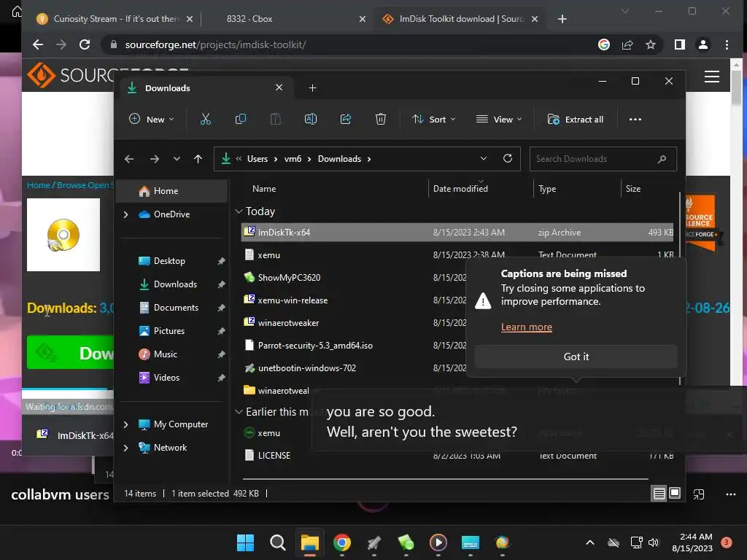Sort by Date modified column header
This screenshot has width=747, height=560.
[480, 189]
